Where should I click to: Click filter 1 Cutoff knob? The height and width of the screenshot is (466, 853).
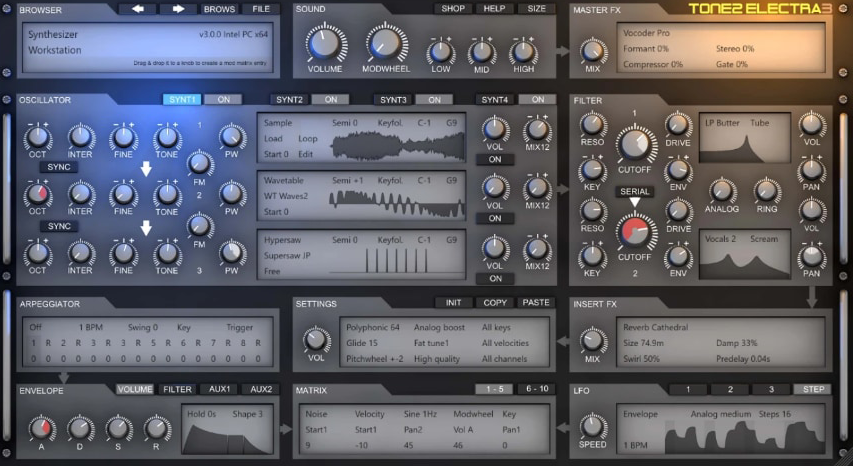(x=634, y=146)
